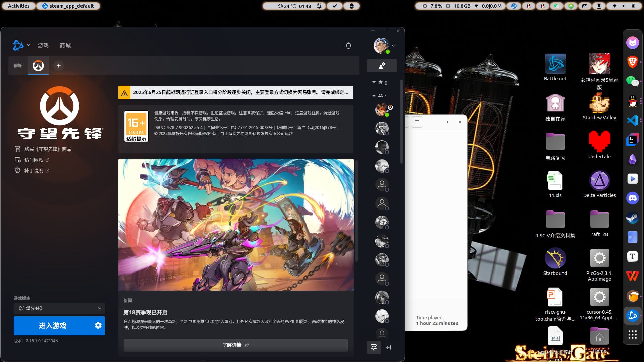Open the hamburger menu in small window
644x362 pixels.
(417, 122)
